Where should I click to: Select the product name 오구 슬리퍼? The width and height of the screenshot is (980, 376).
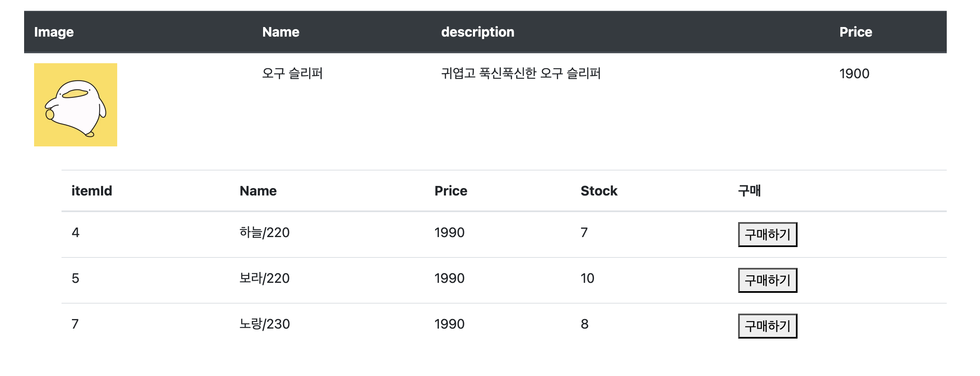tap(292, 74)
